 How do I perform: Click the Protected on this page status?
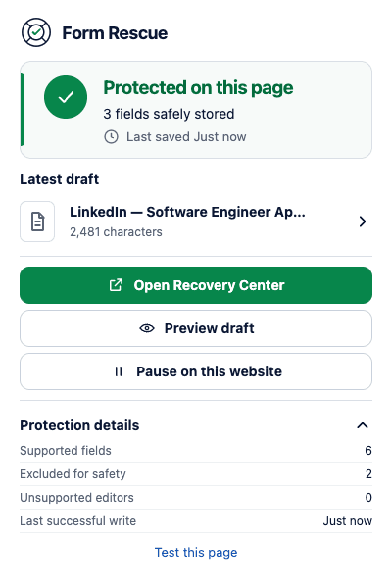click(x=198, y=88)
